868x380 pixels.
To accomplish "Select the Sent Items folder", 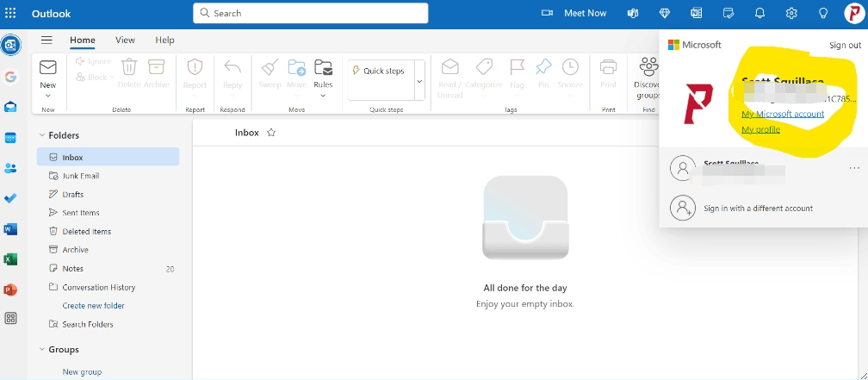I will pos(108,213).
